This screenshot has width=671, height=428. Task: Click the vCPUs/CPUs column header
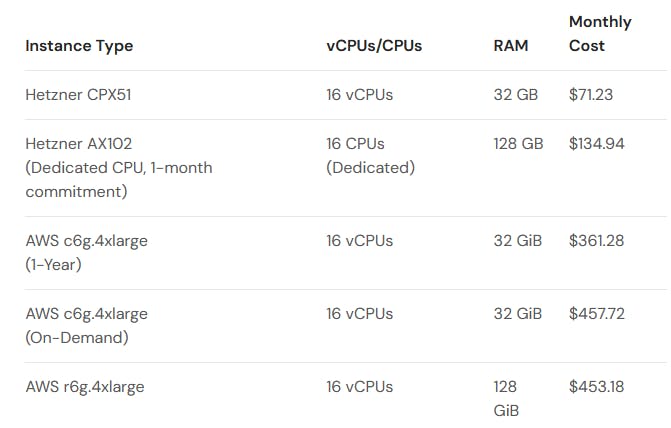374,46
